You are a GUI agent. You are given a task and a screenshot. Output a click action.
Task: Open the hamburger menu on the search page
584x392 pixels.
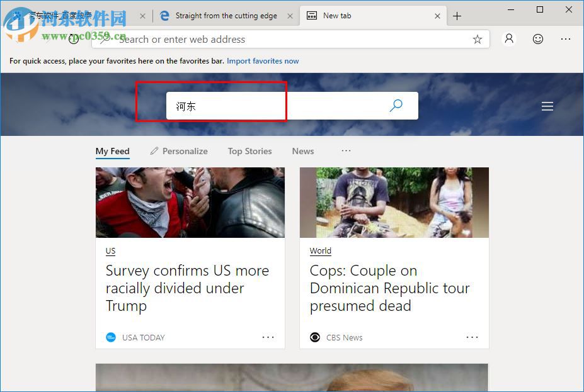(547, 106)
